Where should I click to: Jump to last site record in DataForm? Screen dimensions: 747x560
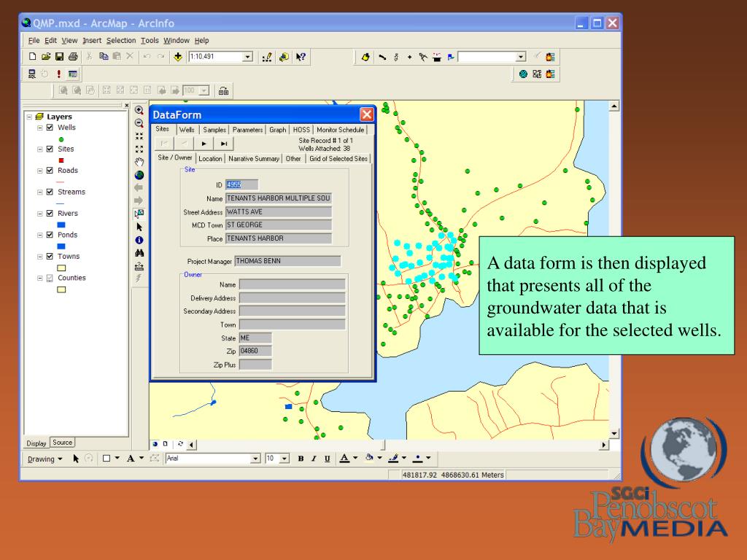224,144
